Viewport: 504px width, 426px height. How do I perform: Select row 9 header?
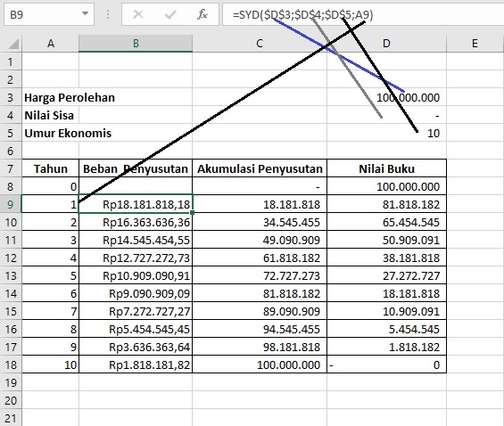click(x=11, y=204)
